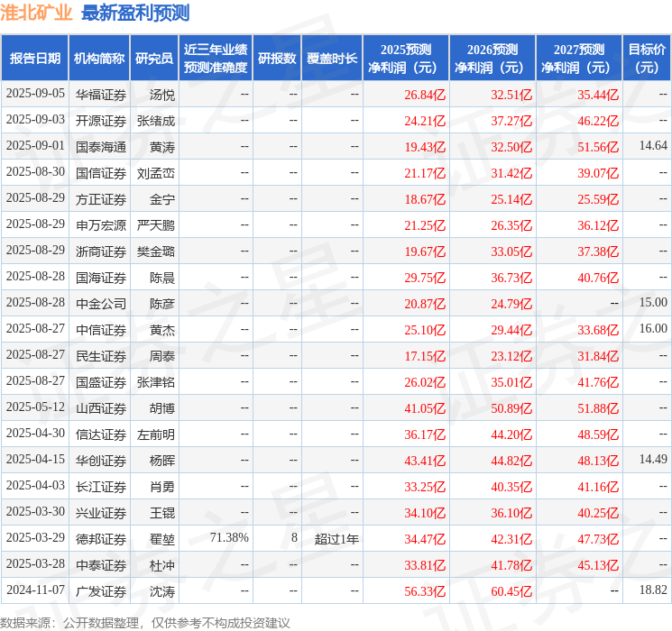672x631 pixels.
Task: Select the 浙商证券 institution cell
Action: click(x=101, y=251)
